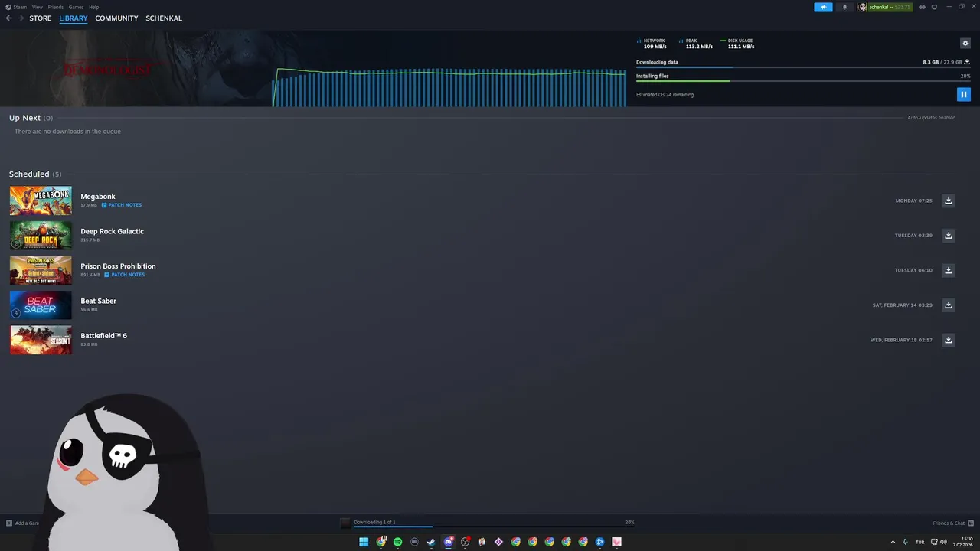Click Battlefield 6 thumbnail

[41, 340]
